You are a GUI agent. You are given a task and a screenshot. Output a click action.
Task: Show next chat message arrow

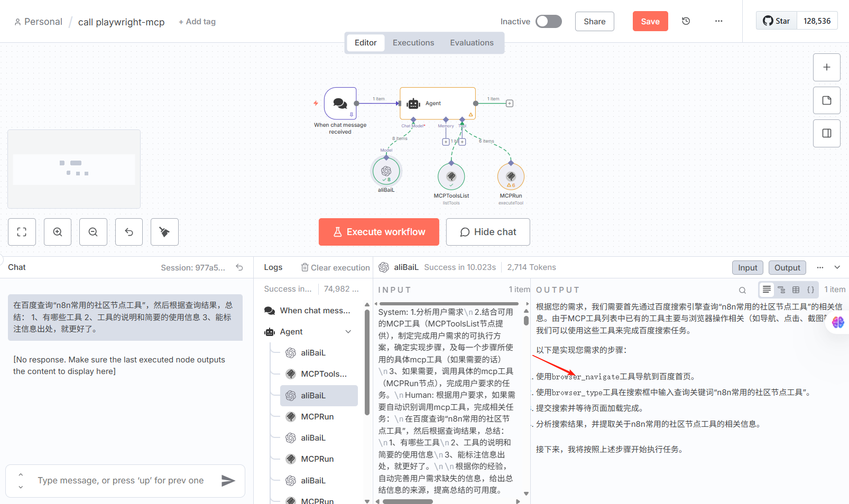point(21,487)
